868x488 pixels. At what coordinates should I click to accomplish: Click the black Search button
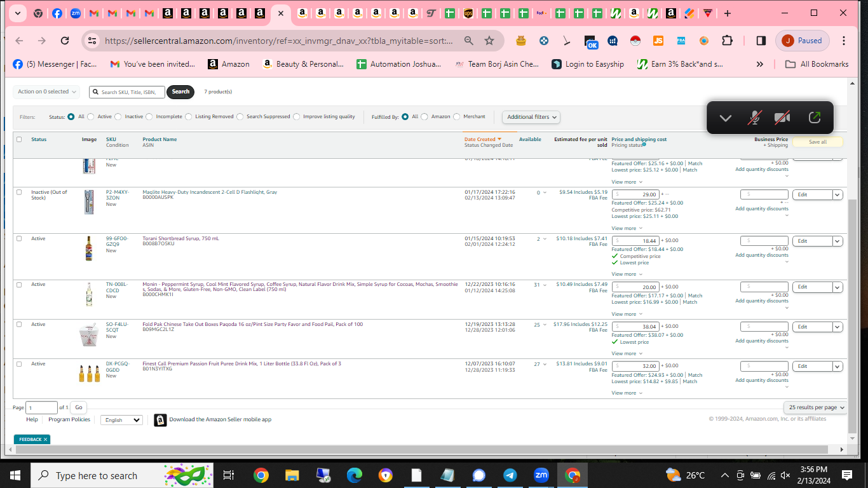click(180, 92)
